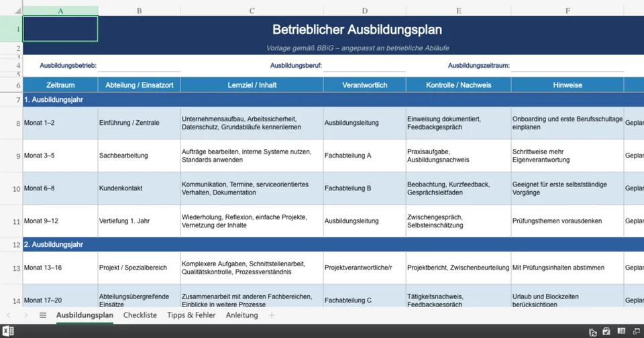This screenshot has width=644, height=338.
Task: Click the 'Kontrolle / Nachweis' header cell
Action: (458, 85)
